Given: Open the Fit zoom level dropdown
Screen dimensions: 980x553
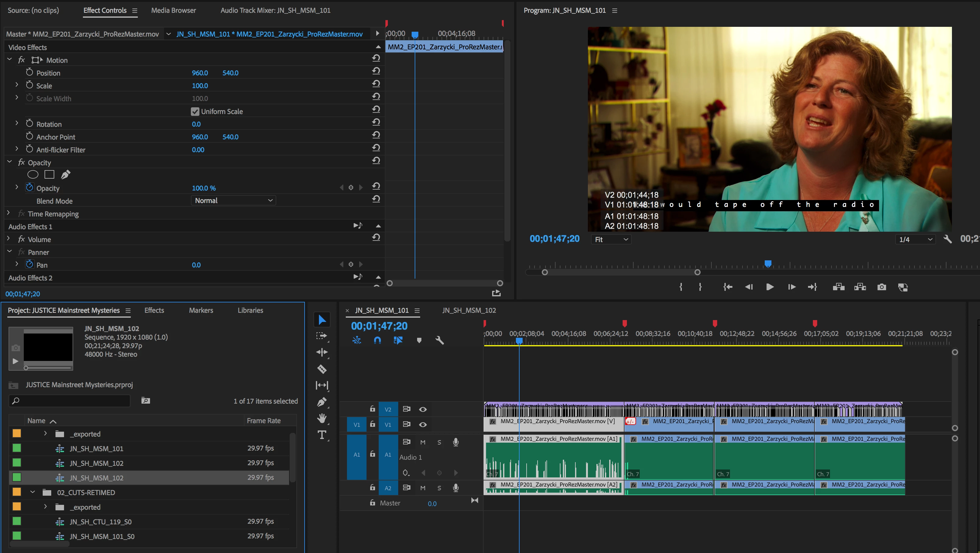Looking at the screenshot, I should tap(611, 240).
